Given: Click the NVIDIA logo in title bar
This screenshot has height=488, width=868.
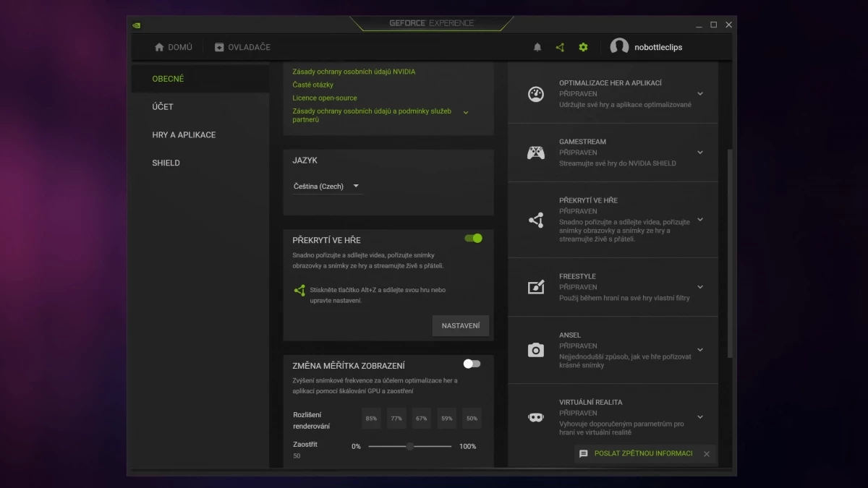Looking at the screenshot, I should (137, 25).
